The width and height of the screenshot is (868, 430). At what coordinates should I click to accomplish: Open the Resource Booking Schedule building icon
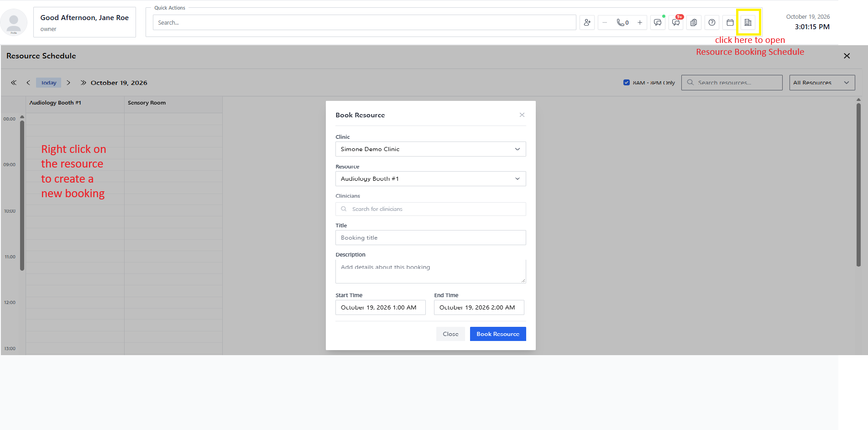(748, 22)
